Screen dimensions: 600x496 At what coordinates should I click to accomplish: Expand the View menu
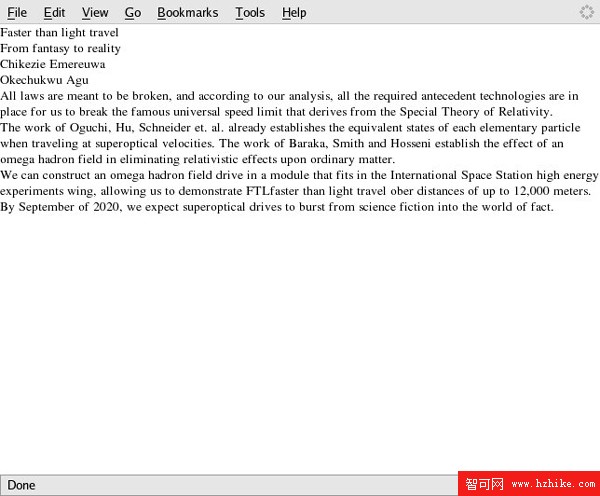pos(95,12)
